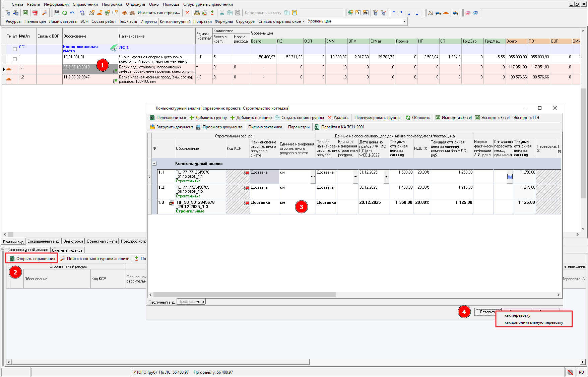Expand the Список открытых окон menu

[x=281, y=21]
